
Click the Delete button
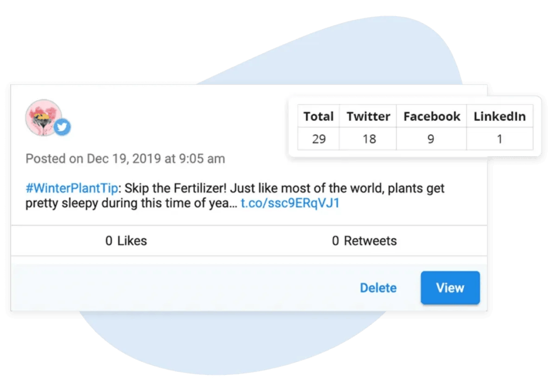click(x=378, y=288)
